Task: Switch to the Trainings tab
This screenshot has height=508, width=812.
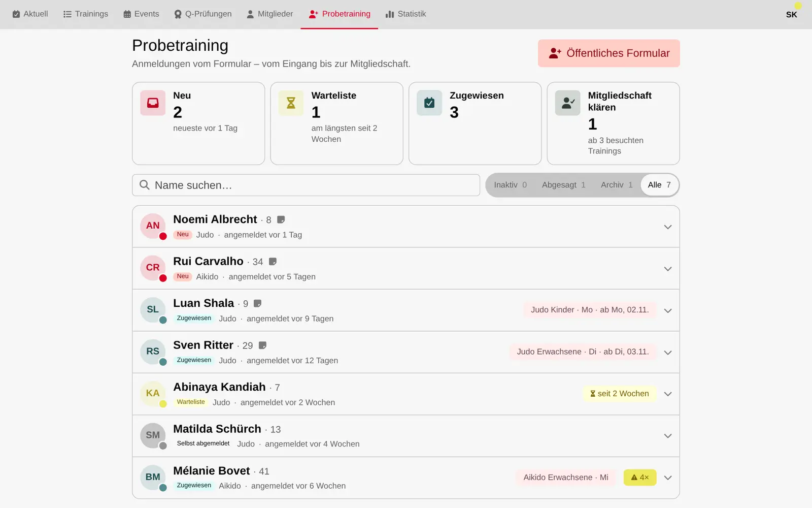Action: click(x=85, y=14)
